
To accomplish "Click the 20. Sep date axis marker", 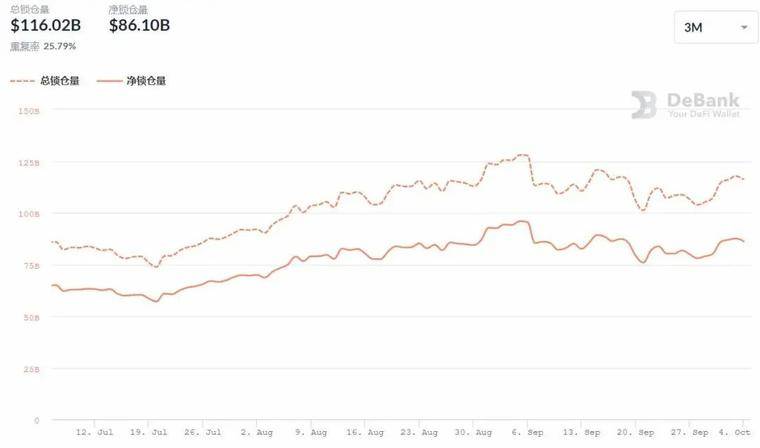I will pos(635,432).
